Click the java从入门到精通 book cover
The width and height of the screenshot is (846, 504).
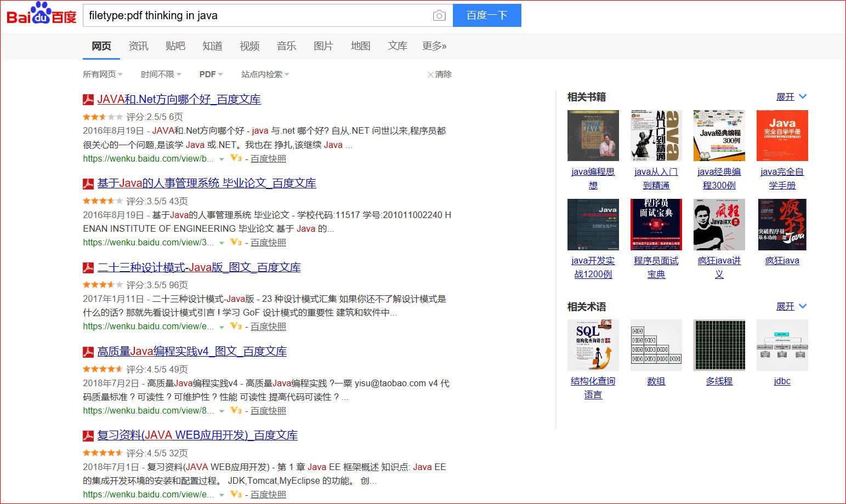click(656, 135)
